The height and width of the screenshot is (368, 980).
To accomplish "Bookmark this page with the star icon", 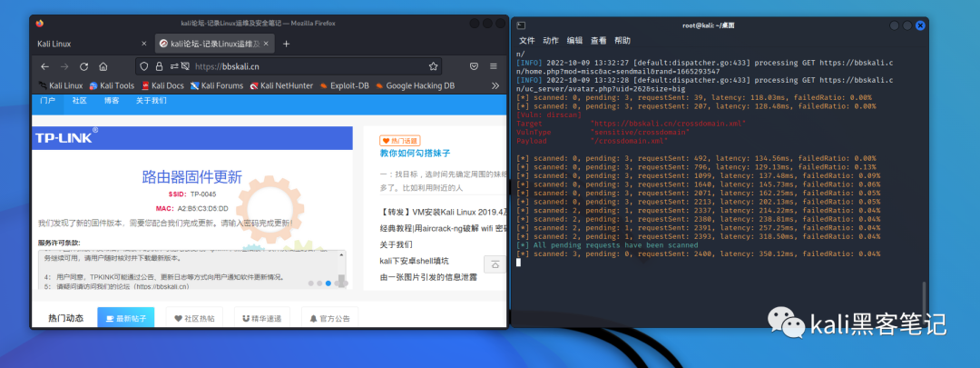I will coord(433,66).
